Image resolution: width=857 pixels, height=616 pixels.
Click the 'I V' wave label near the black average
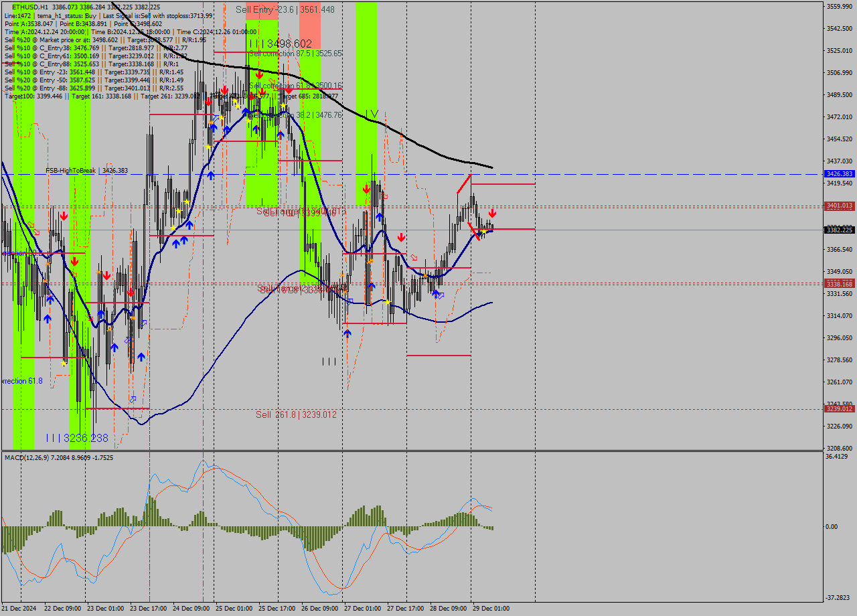click(x=372, y=114)
